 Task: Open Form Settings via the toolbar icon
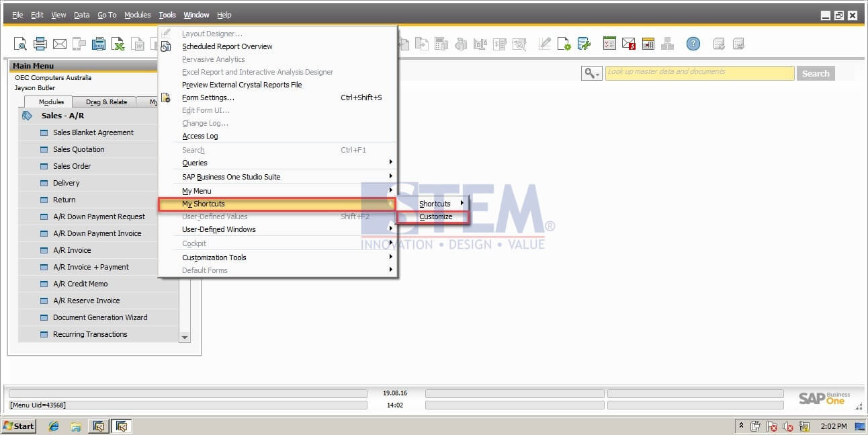tap(564, 44)
